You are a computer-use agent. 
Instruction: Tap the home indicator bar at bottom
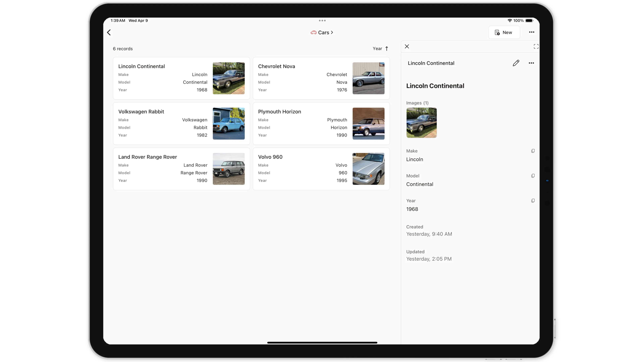coord(322,343)
